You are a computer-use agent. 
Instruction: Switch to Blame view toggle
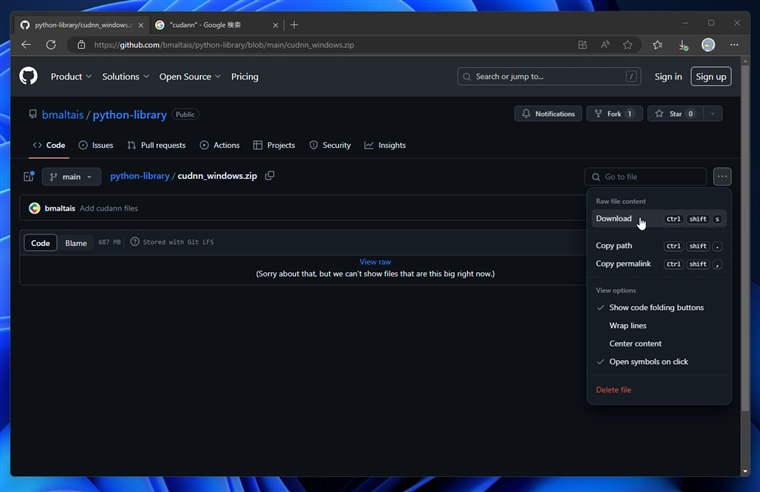[x=76, y=243]
